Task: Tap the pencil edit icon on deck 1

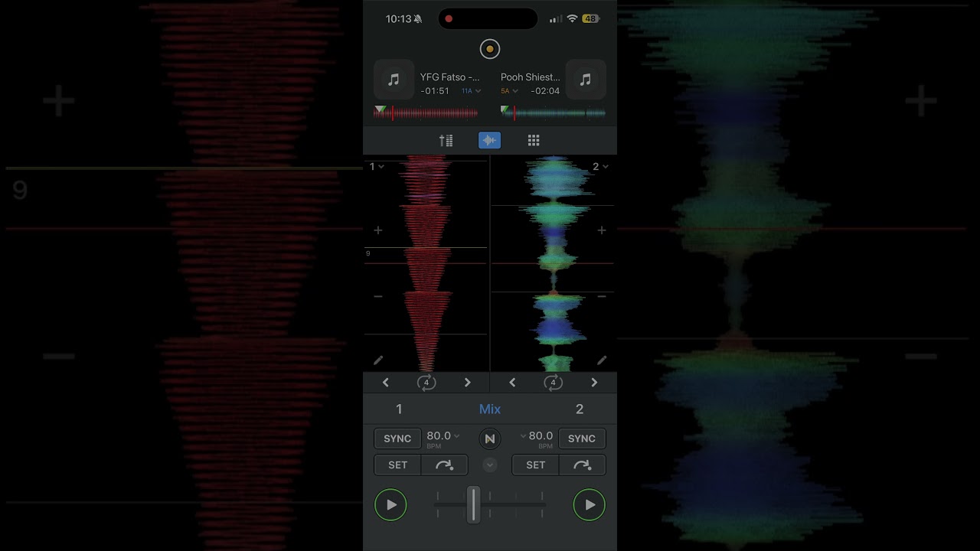Action: (378, 360)
